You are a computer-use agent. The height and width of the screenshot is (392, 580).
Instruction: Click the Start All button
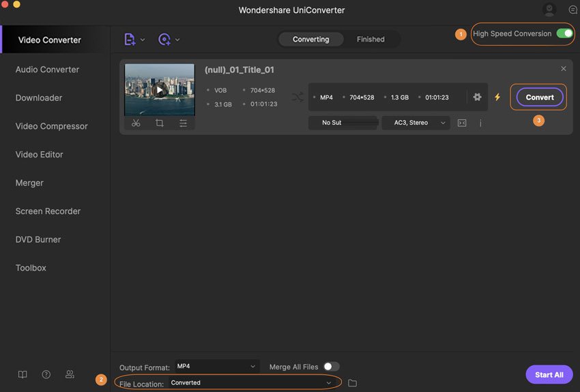click(x=549, y=375)
